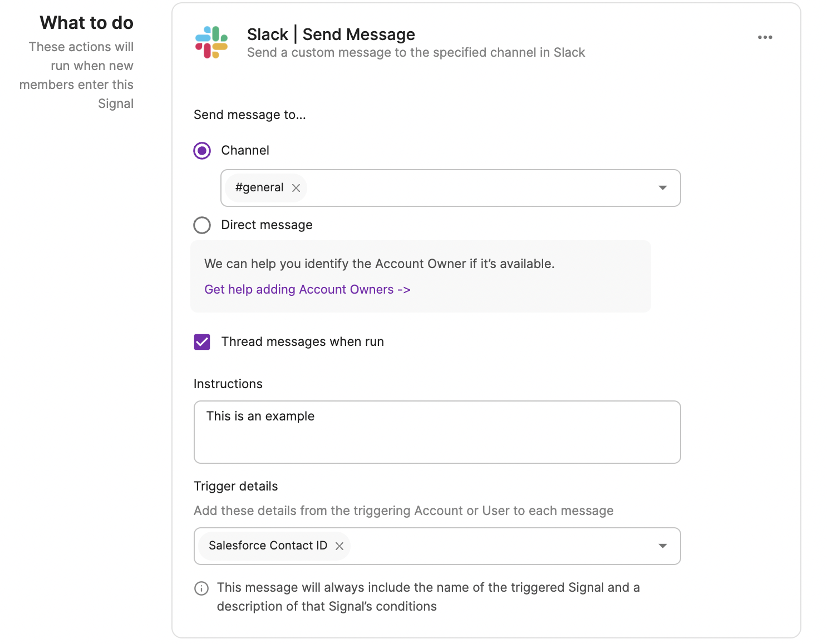The image size is (827, 644).
Task: Expand the Trigger details dropdown arrow
Action: [663, 546]
